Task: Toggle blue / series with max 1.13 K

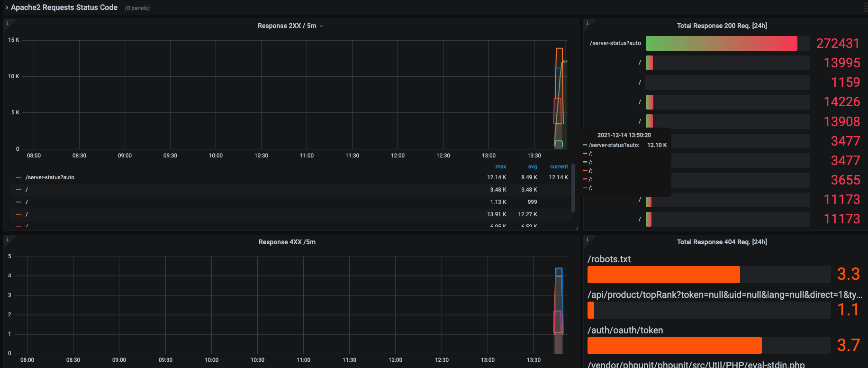Action: point(27,202)
